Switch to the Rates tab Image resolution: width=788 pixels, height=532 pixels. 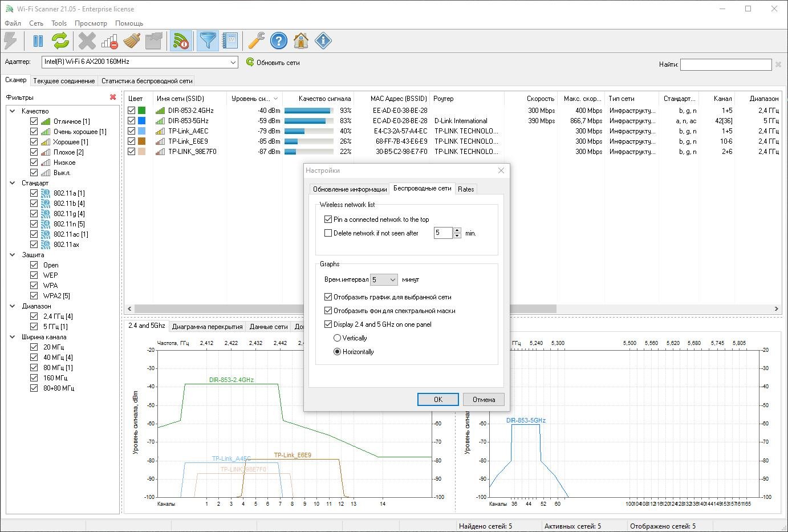coord(466,189)
